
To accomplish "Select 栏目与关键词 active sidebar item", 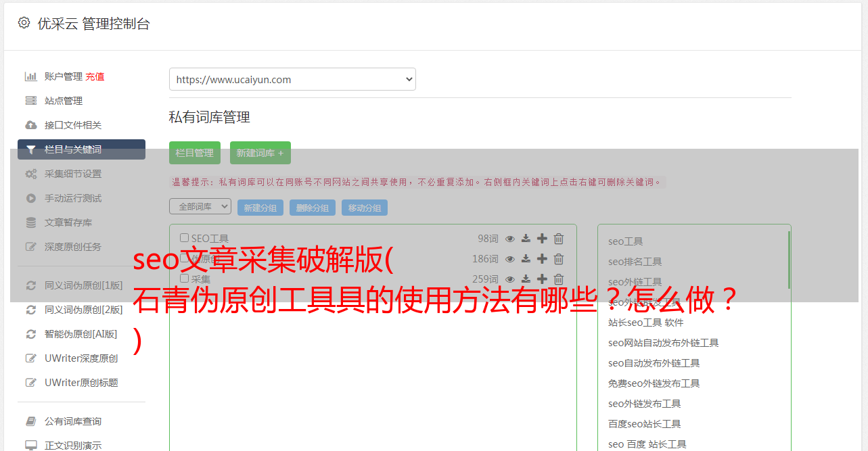I will tap(81, 149).
